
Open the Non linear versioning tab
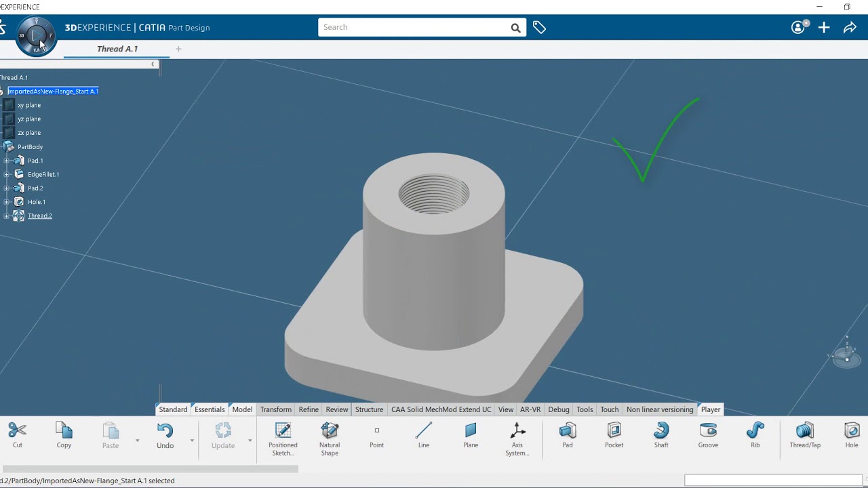tap(660, 409)
